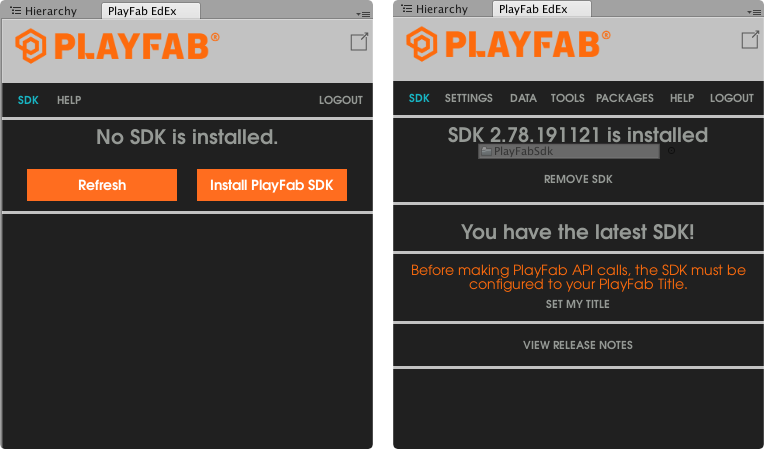
Task: Click the pop-out window icon in right panel
Action: click(x=750, y=40)
